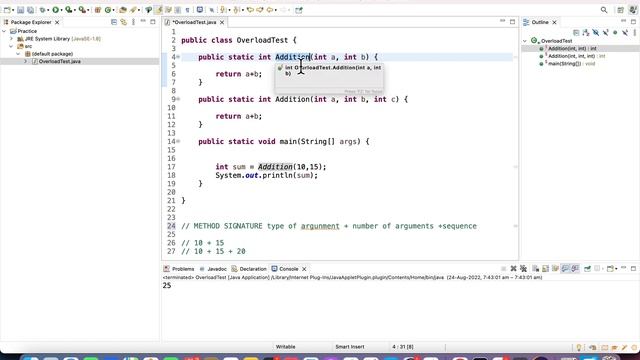This screenshot has width=640, height=360.
Task: Expand JRE System Library node
Action: tap(11, 39)
